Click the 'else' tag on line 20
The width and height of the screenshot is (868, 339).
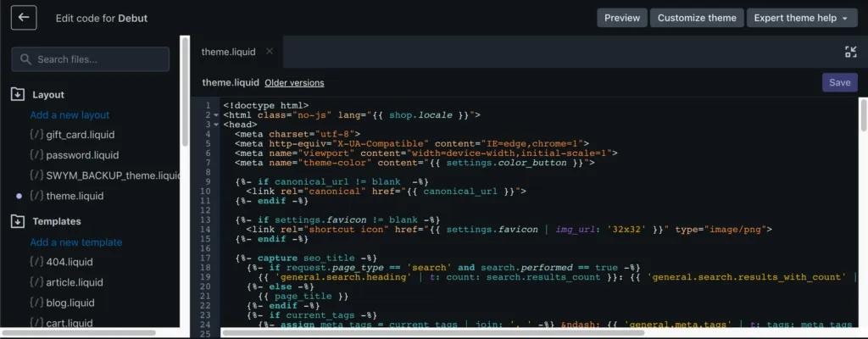[280, 287]
